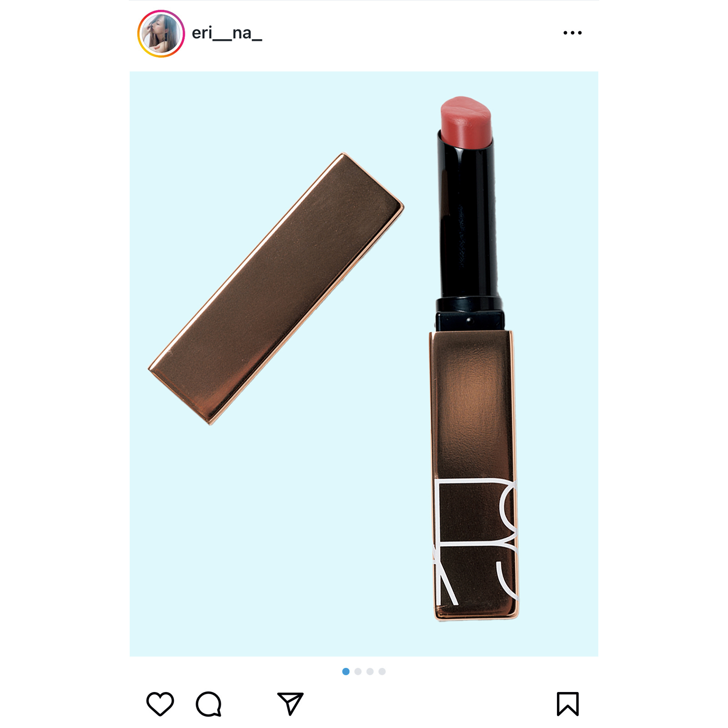View the eri__na_ profile picture story
Image resolution: width=728 pixels, height=728 pixels.
tap(161, 34)
